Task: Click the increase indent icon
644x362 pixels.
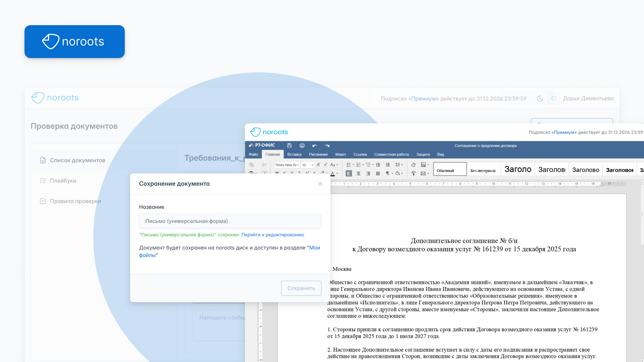Action: (x=387, y=165)
